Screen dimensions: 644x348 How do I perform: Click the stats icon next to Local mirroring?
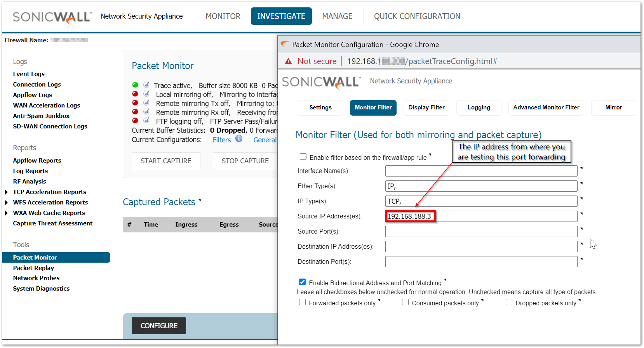pos(146,94)
